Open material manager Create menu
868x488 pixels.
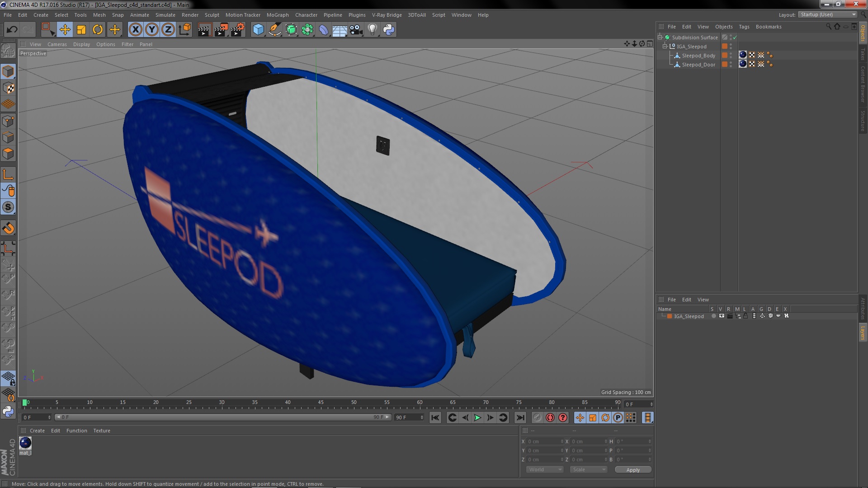pyautogui.click(x=37, y=431)
